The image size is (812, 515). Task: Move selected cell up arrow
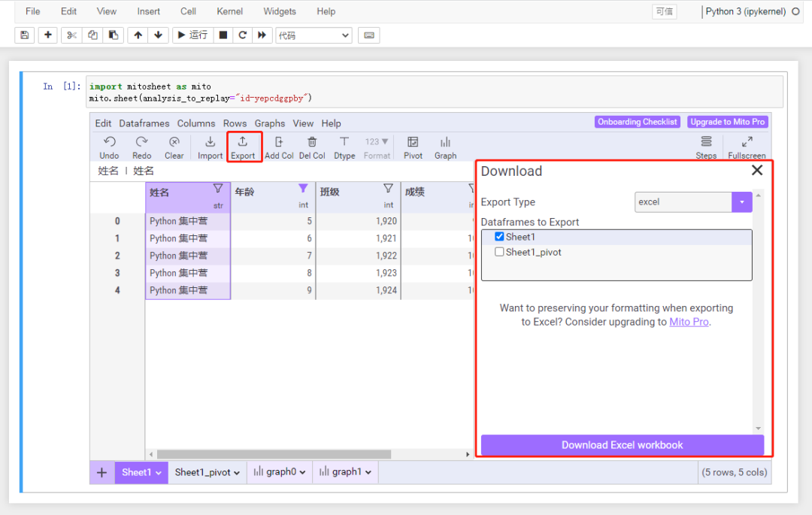(x=138, y=35)
